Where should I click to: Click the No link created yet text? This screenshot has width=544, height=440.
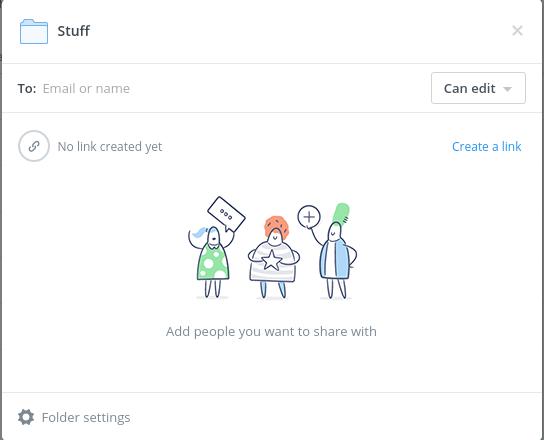pyautogui.click(x=110, y=146)
